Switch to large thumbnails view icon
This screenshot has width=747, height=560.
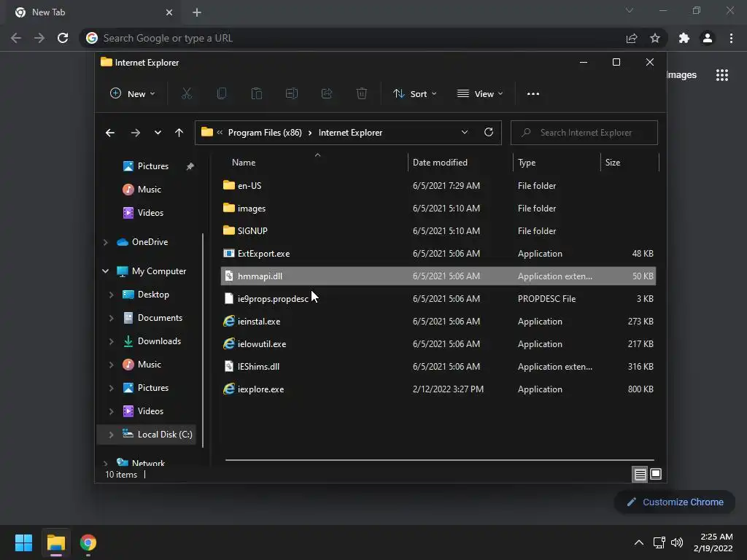coord(656,474)
